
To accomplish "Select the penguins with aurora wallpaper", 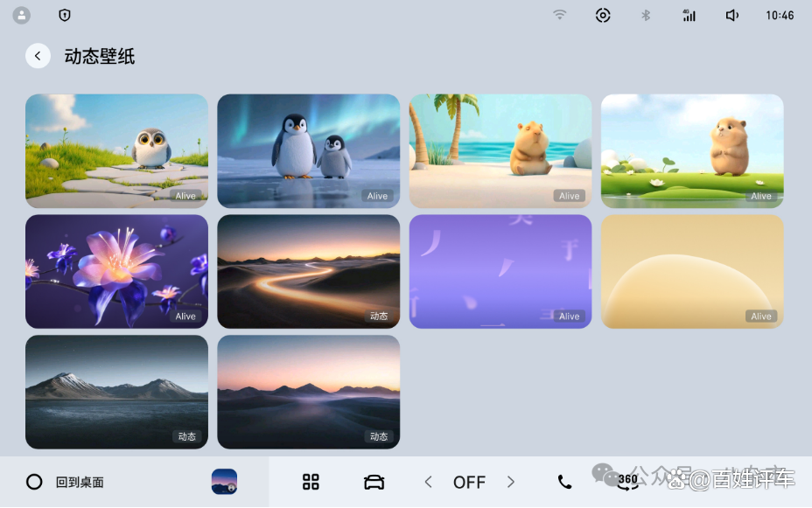I will (x=309, y=151).
